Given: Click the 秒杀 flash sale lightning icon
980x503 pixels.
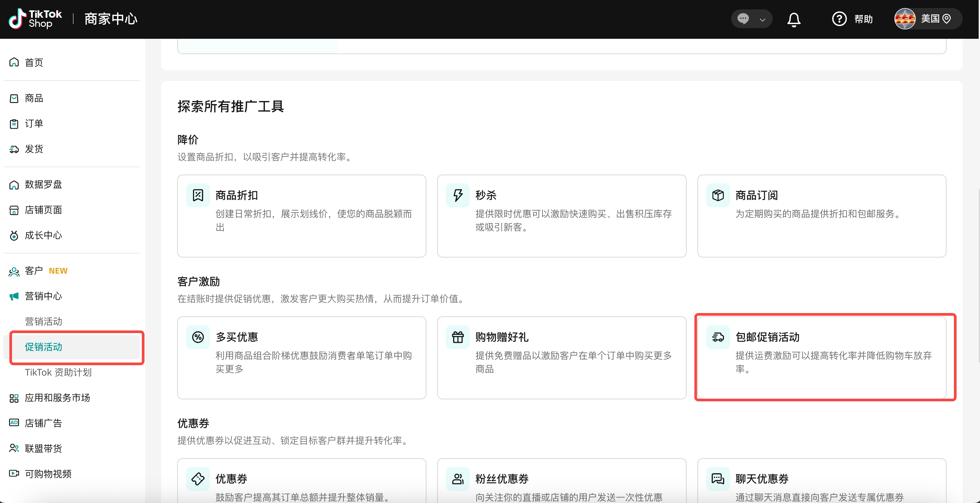Looking at the screenshot, I should pos(458,195).
